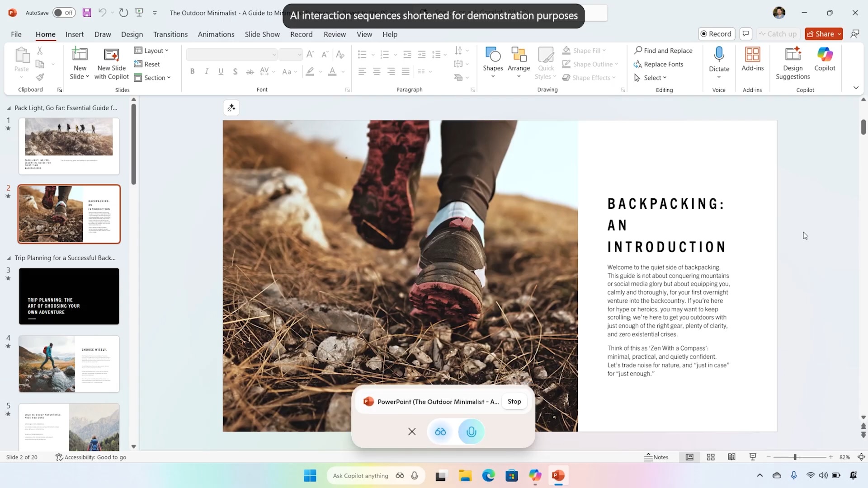Toggle the AutoSave switch

tap(64, 13)
